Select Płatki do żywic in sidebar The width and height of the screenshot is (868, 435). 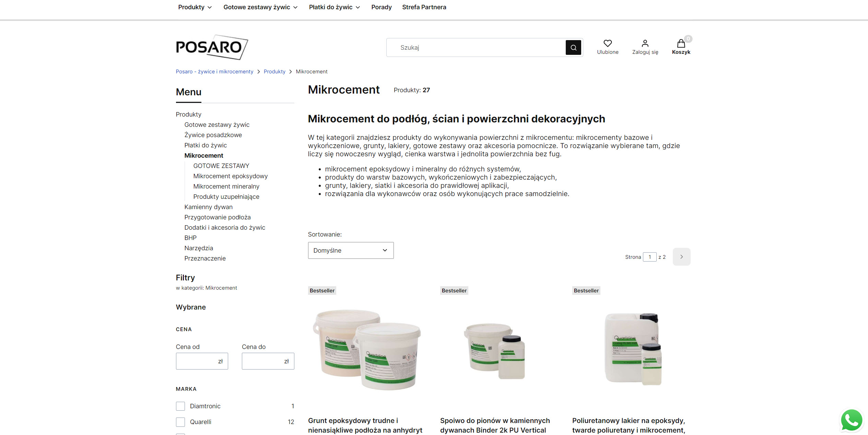206,145
